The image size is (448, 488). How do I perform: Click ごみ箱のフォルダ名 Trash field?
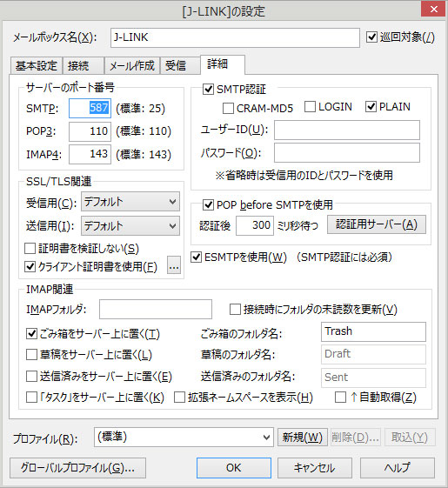coord(373,331)
